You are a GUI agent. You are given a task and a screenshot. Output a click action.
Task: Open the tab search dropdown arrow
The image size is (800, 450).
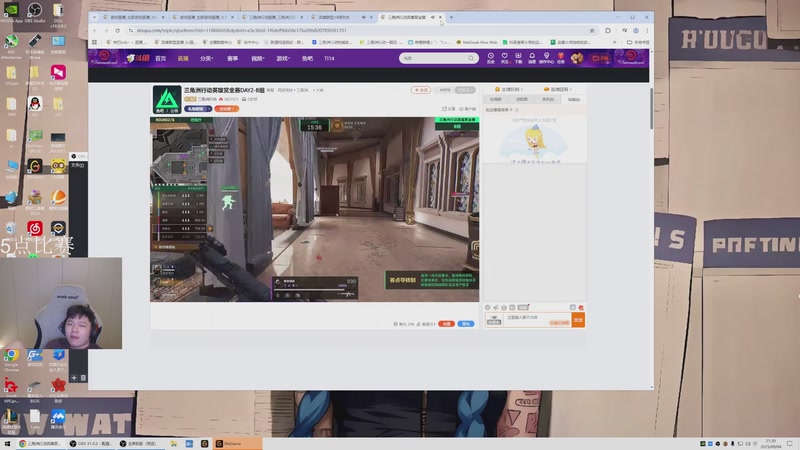(x=94, y=17)
